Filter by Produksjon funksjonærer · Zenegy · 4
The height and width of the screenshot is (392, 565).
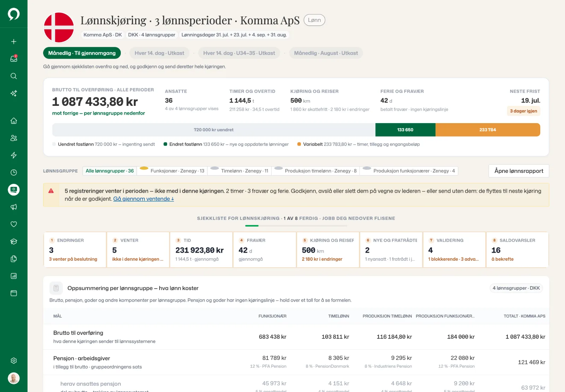click(x=409, y=171)
